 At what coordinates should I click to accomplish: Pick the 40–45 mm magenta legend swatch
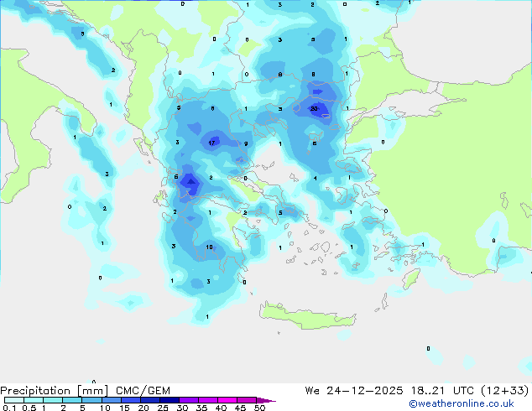point(227,400)
